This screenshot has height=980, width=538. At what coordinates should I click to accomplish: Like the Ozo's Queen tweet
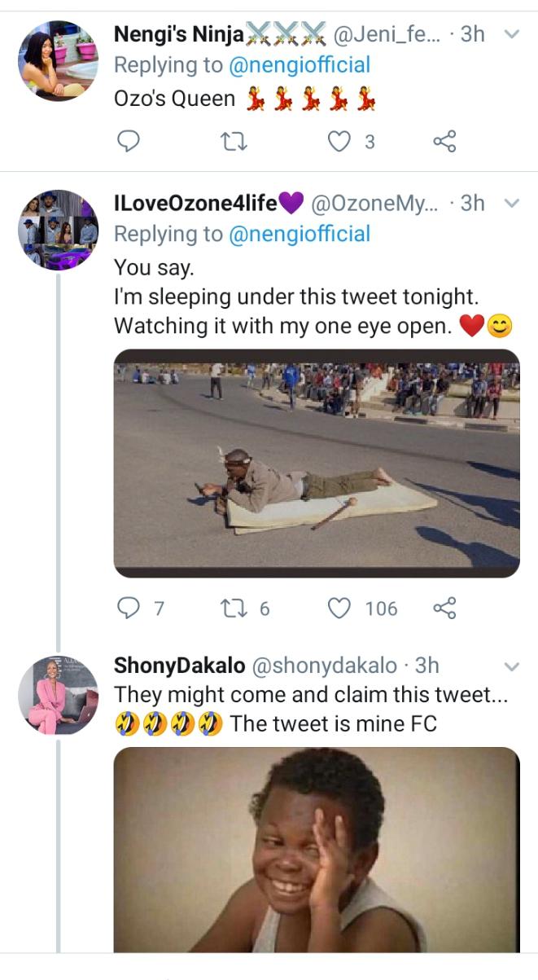(339, 142)
